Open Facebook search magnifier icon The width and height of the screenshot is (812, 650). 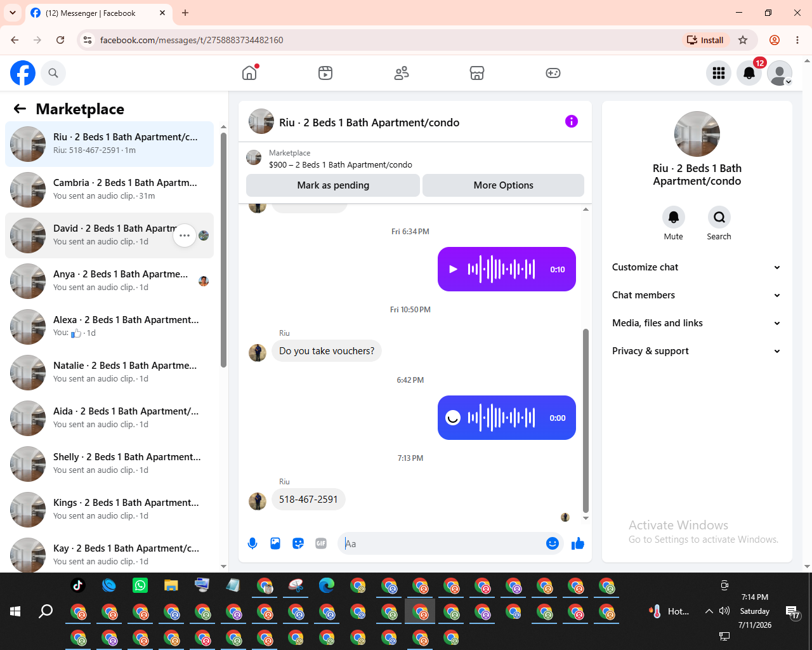(53, 73)
